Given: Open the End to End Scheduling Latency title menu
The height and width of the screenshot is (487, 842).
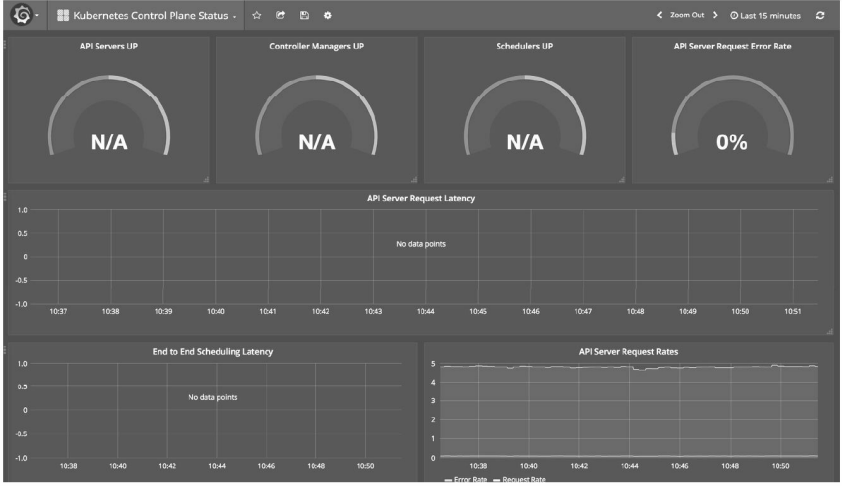Looking at the screenshot, I should click(x=213, y=352).
